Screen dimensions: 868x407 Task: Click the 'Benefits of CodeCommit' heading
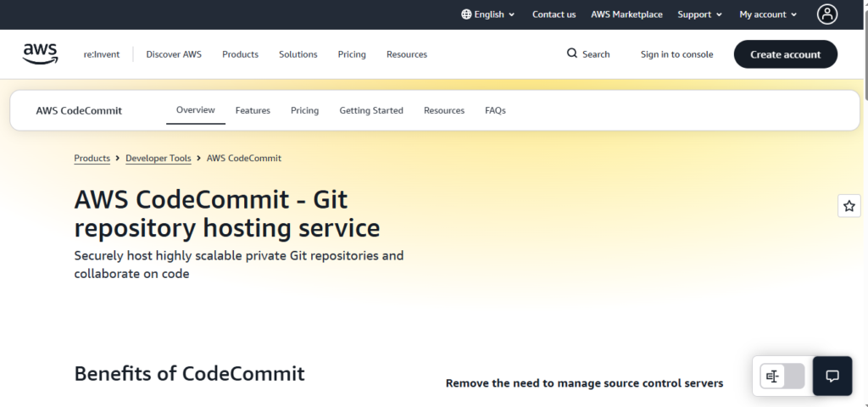coord(189,374)
